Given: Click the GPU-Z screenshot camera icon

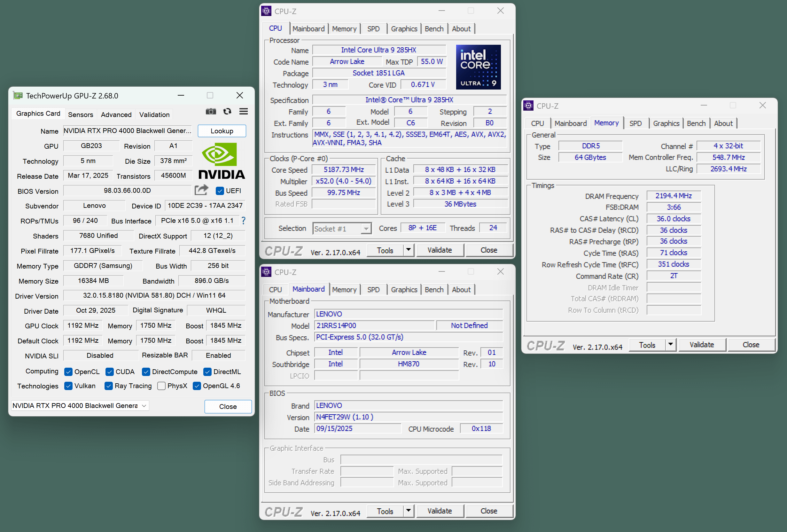Looking at the screenshot, I should (x=211, y=111).
